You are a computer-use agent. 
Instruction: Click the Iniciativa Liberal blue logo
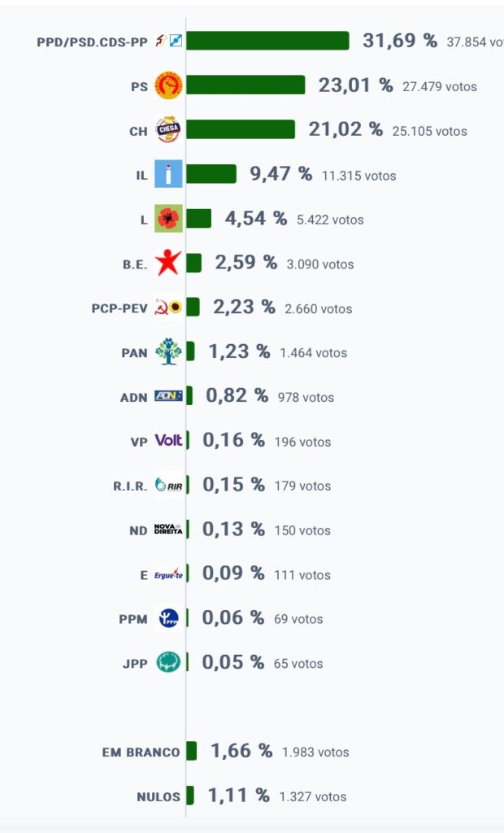(x=168, y=174)
